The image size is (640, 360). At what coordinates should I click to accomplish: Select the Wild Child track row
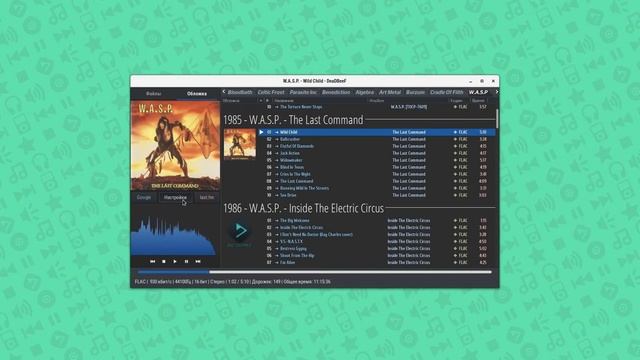tap(377, 132)
